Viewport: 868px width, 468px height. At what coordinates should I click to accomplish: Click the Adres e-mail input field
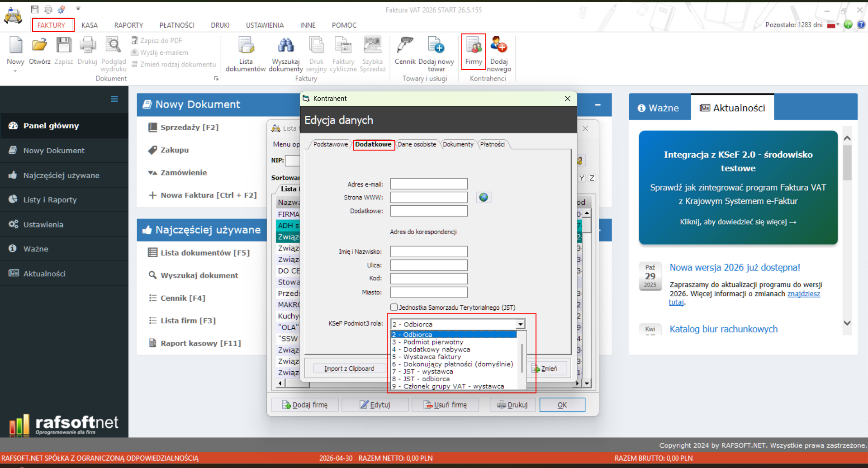tap(428, 184)
